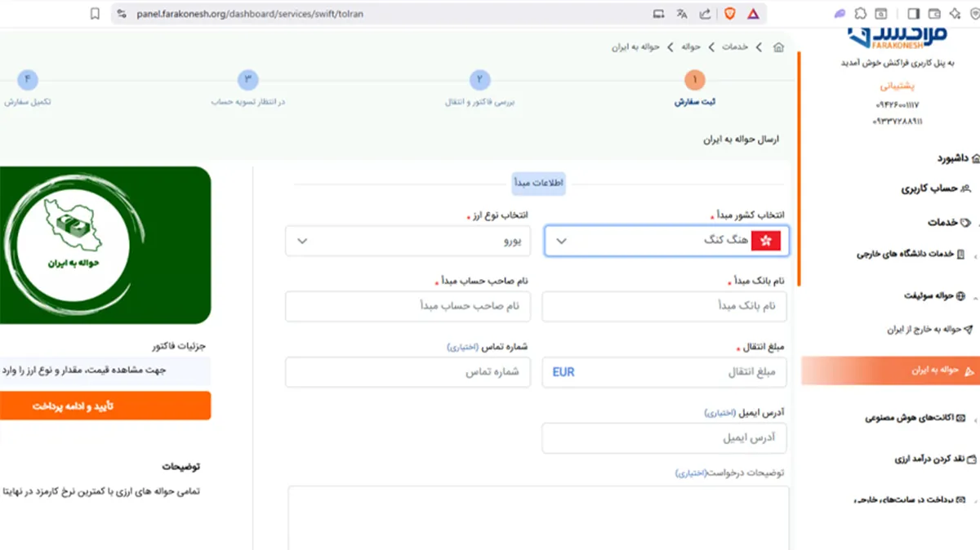Click the origin bank name input field
This screenshot has width=980, height=550.
[665, 307]
